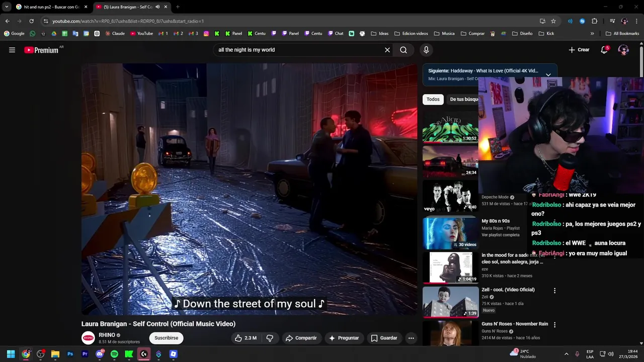644x362 pixels.
Task: Open the Chrome three-dot menu
Action: point(637,21)
